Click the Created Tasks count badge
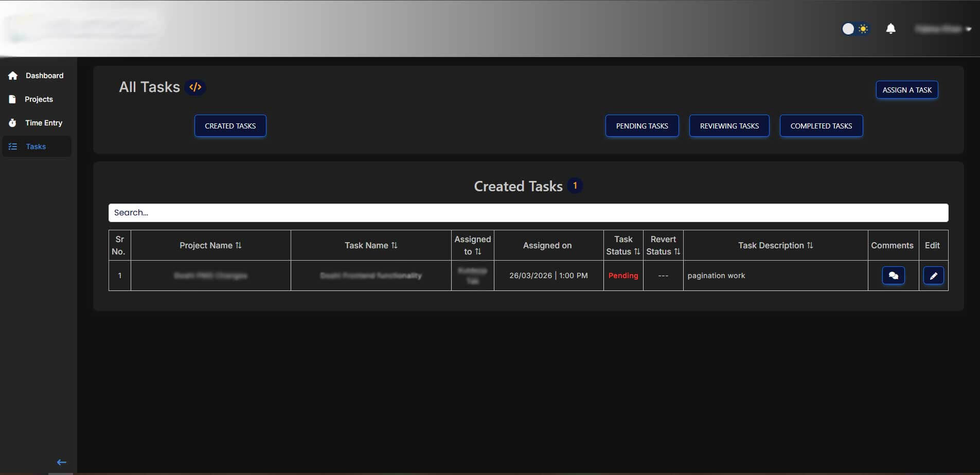980x475 pixels. [x=575, y=186]
